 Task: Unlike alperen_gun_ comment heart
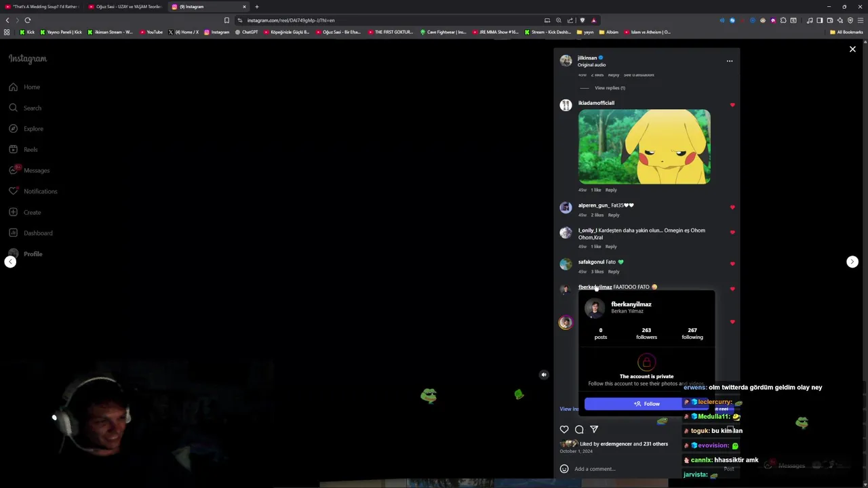coord(732,207)
